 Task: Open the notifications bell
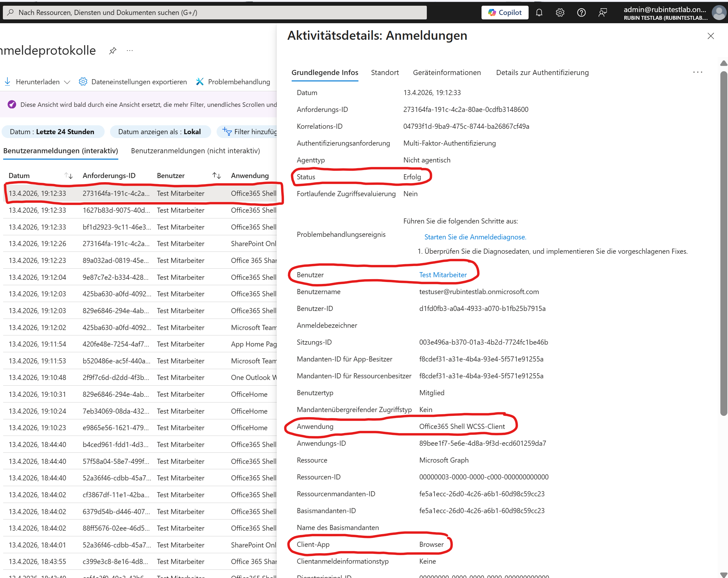tap(539, 12)
